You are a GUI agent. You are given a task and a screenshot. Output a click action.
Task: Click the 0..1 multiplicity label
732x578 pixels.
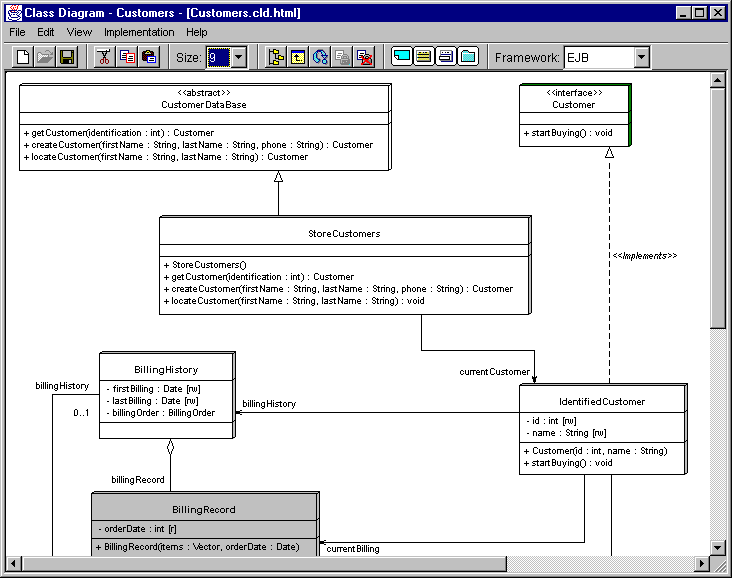click(x=81, y=413)
